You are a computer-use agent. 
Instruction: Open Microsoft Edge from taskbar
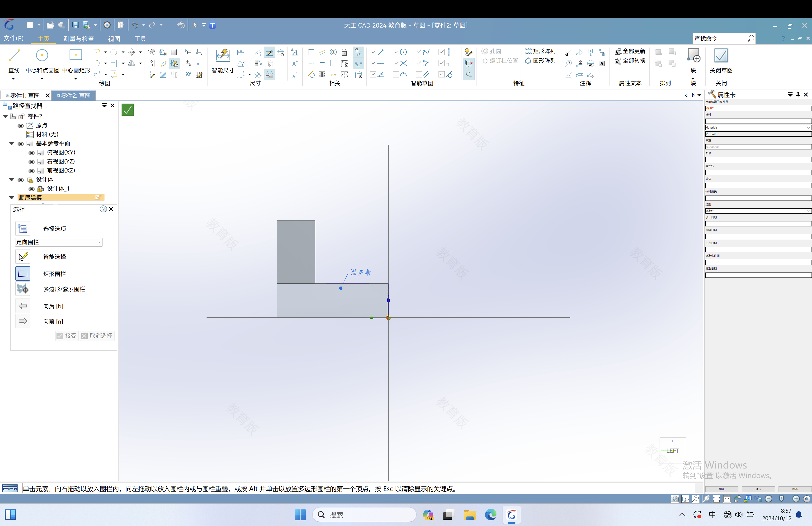tap(490, 515)
